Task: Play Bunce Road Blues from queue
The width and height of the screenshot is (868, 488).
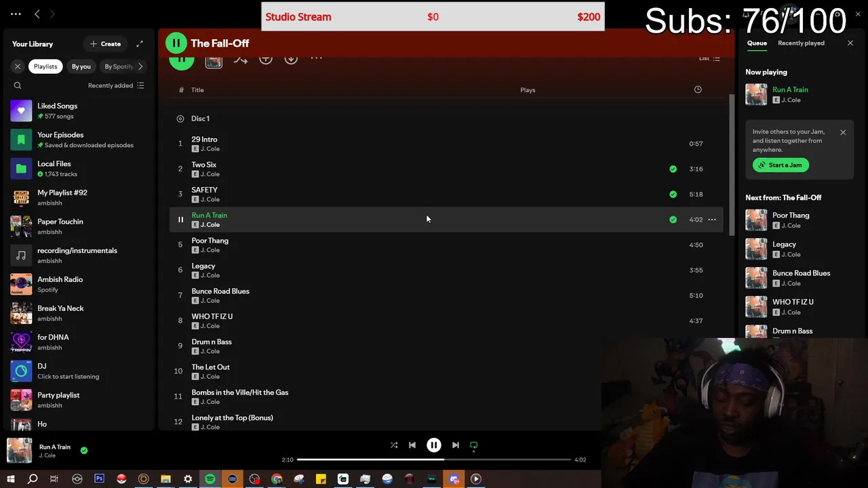Action: [x=800, y=278]
